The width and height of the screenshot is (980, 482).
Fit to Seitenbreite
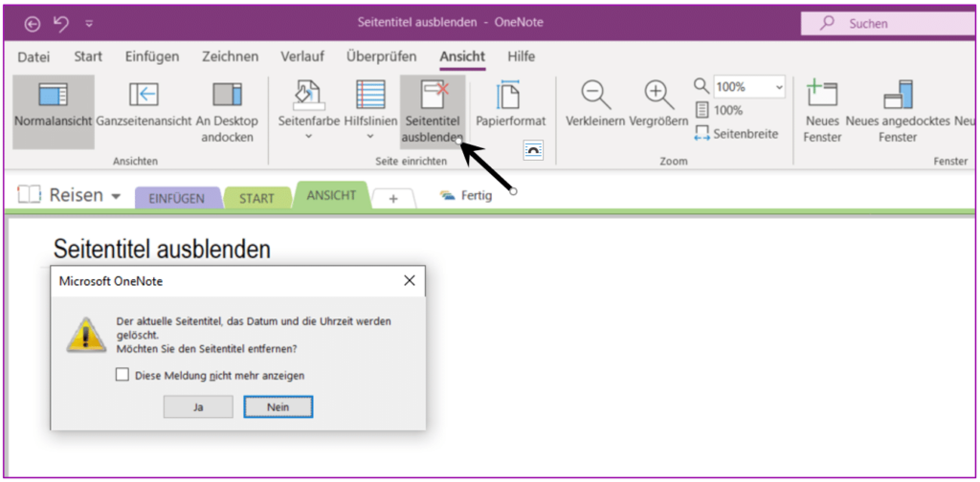[x=736, y=134]
